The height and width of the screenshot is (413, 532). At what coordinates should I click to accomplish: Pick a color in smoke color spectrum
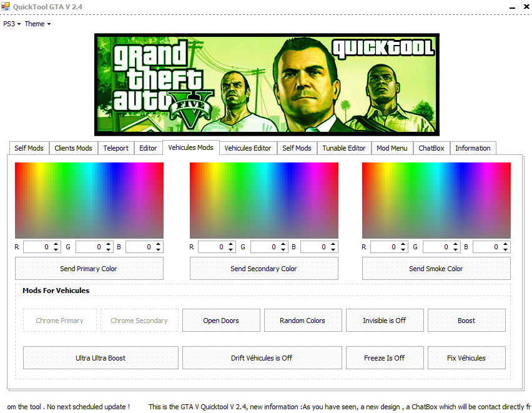coord(436,201)
